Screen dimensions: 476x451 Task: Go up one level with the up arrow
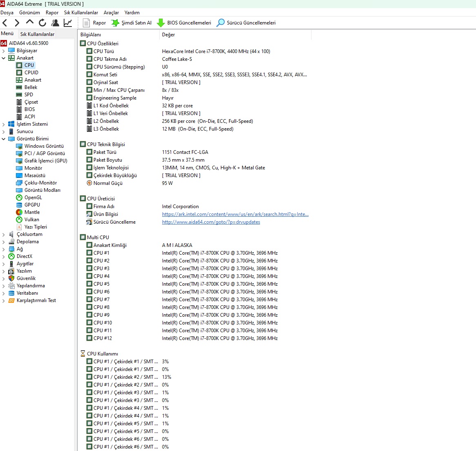tap(30, 22)
